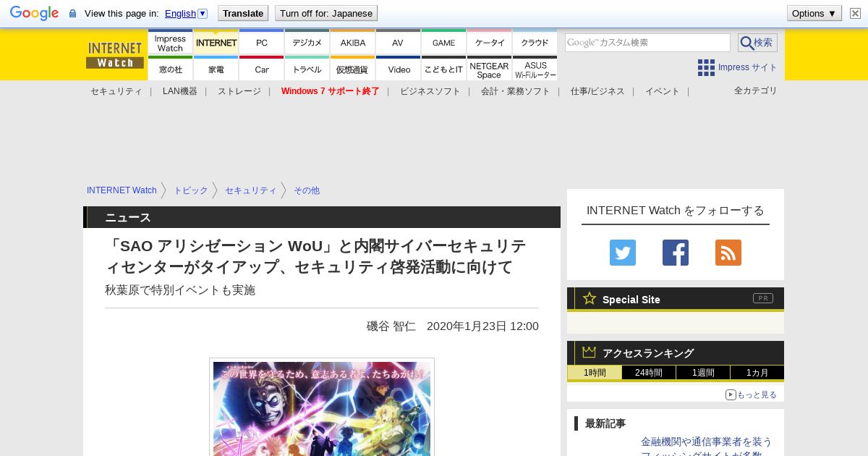Open the Video nav tab
Screen dimensions: 868x456
tap(398, 69)
